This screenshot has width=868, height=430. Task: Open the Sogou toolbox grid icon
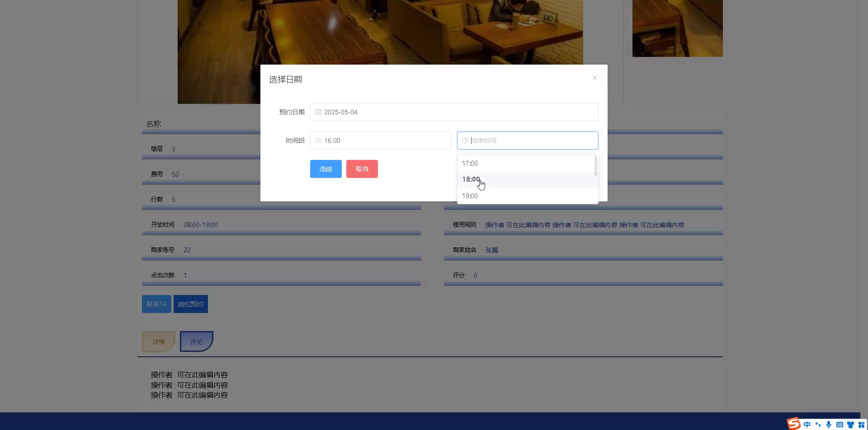[x=861, y=425]
